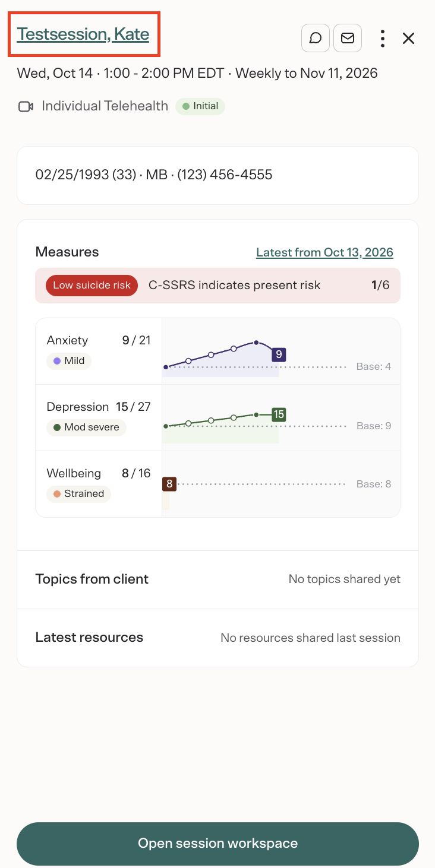Viewport: 435px width, 868px height.
Task: Select the Anxiety measure row
Action: 218,351
